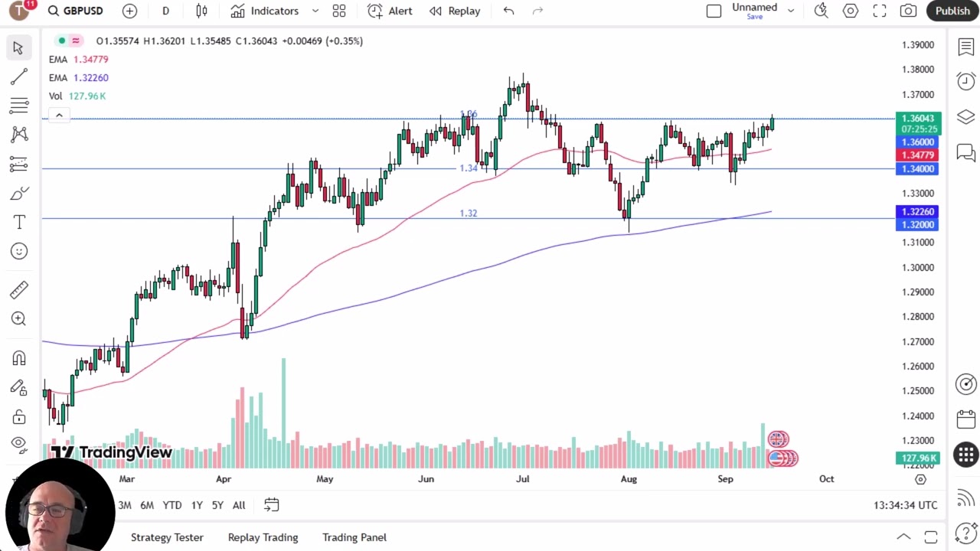Toggle hide all drawings eye icon
Viewport: 980px width, 551px height.
pyautogui.click(x=19, y=443)
